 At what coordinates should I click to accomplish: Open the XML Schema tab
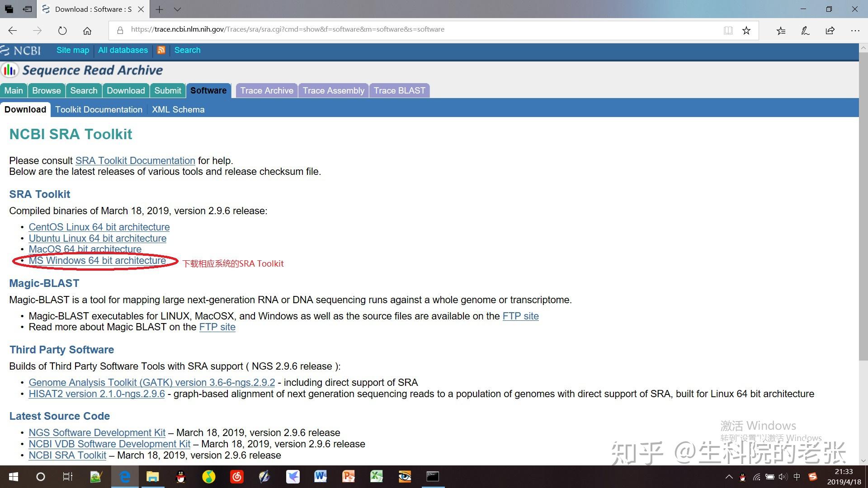coord(178,109)
